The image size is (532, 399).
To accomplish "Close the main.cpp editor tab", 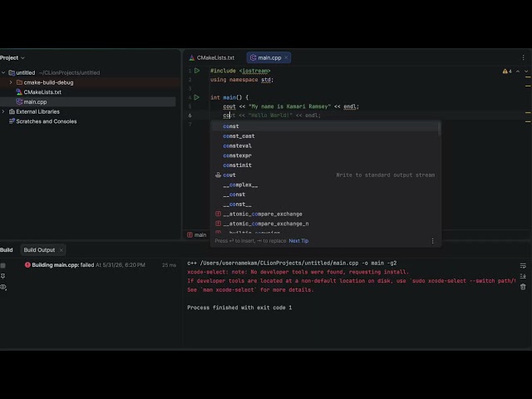I will tap(286, 57).
